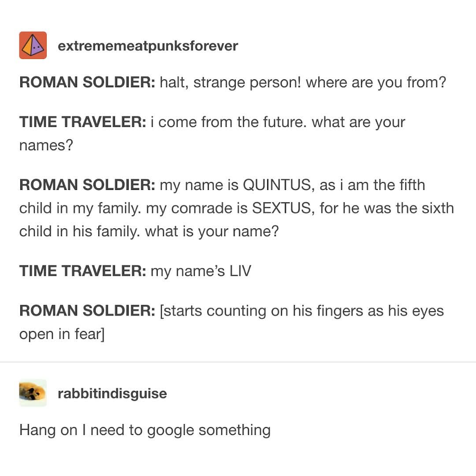476x476 pixels.
Task: Open the rabbitindisguise username link
Action: (x=112, y=393)
